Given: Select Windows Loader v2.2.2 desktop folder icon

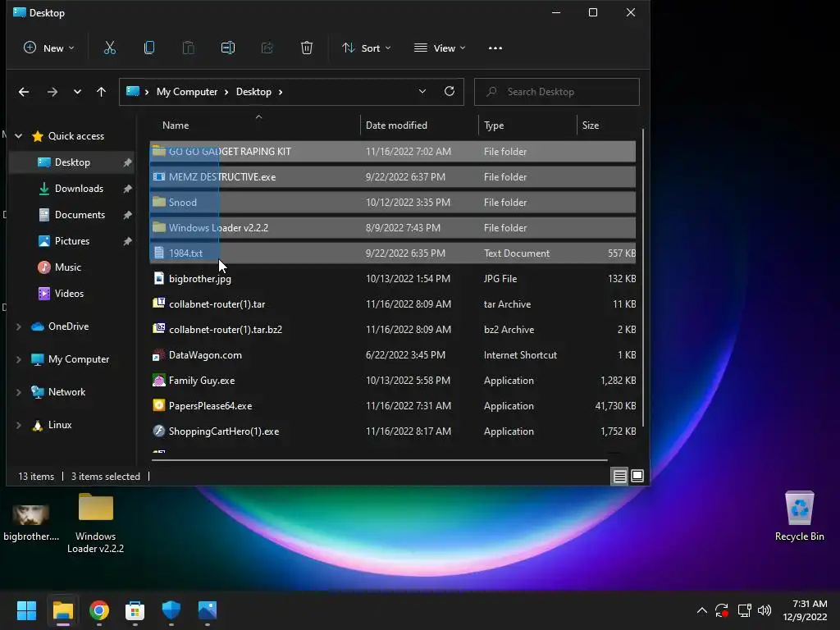Looking at the screenshot, I should pyautogui.click(x=95, y=523).
